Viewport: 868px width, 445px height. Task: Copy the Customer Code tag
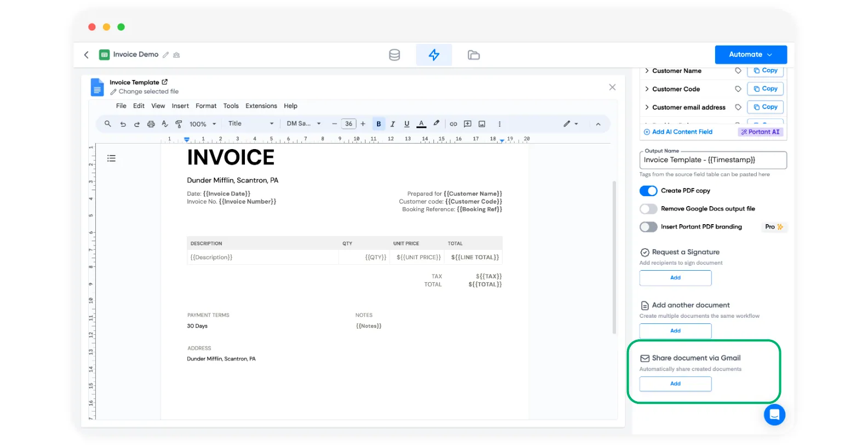point(765,89)
